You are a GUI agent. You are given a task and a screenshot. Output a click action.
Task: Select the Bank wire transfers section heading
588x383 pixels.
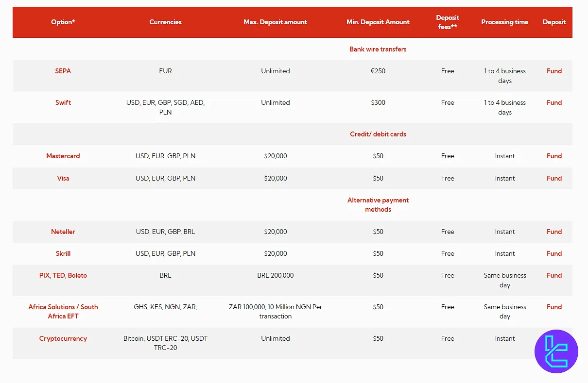tap(378, 49)
